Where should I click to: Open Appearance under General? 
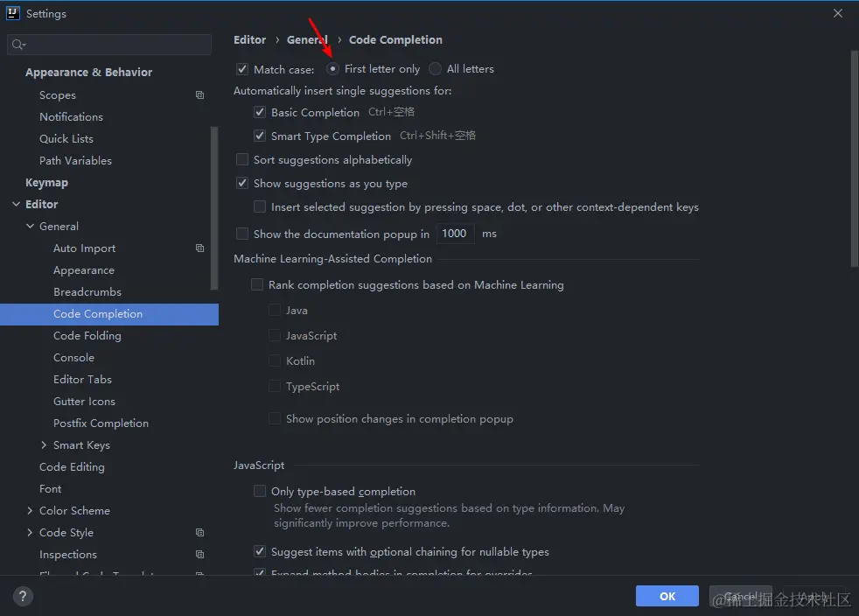pyautogui.click(x=84, y=270)
